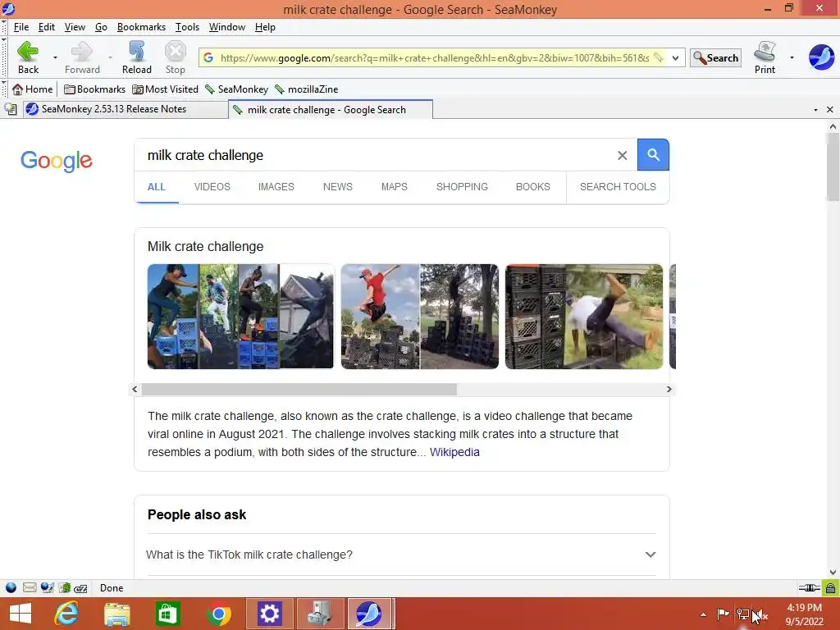Switch to NEWS results

click(337, 187)
